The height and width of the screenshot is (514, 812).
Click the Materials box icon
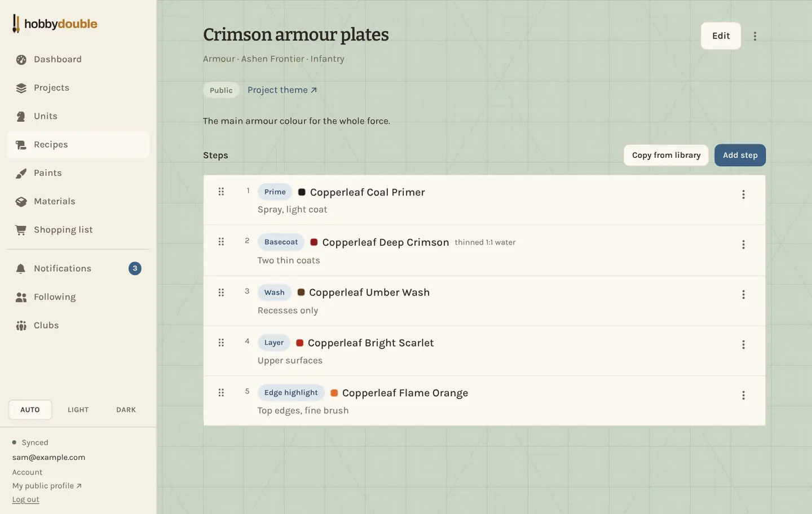point(21,201)
